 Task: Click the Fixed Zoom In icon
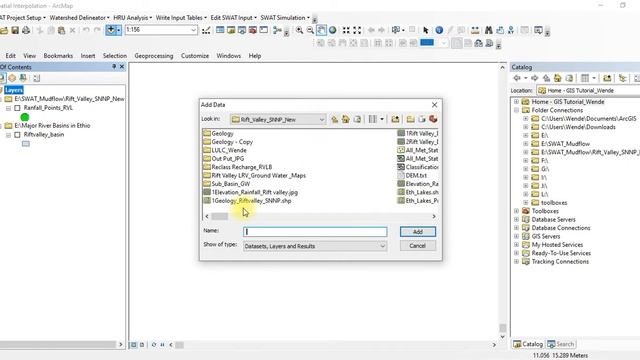tap(346, 30)
